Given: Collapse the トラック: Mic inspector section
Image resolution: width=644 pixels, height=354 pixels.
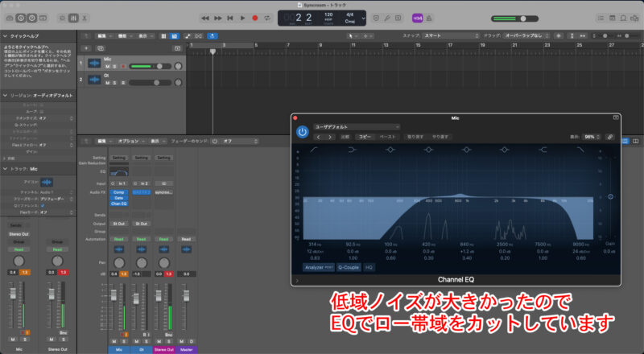Looking at the screenshot, I should [5, 169].
